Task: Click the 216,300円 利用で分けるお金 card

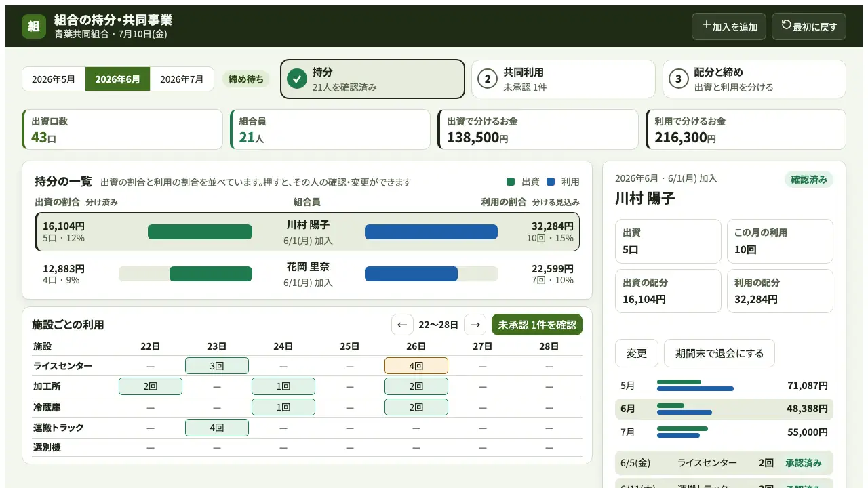Action: [x=746, y=129]
